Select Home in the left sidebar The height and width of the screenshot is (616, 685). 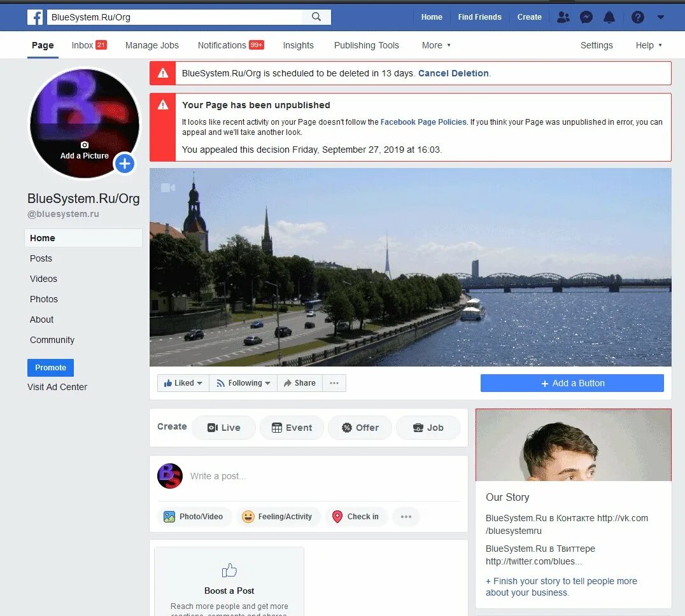point(83,238)
